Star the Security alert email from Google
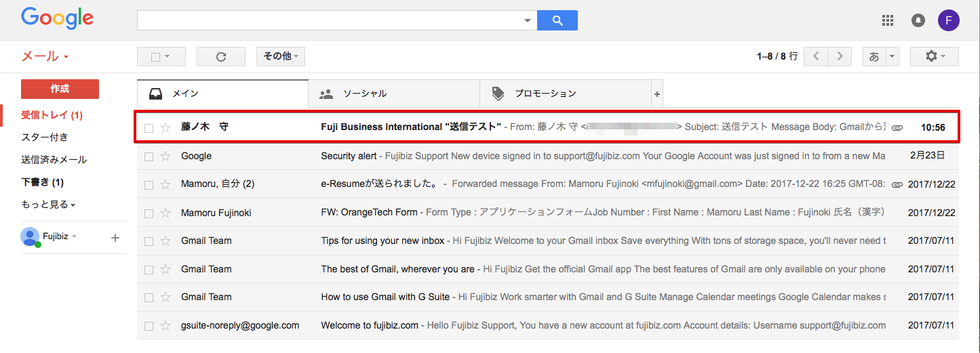 (165, 157)
